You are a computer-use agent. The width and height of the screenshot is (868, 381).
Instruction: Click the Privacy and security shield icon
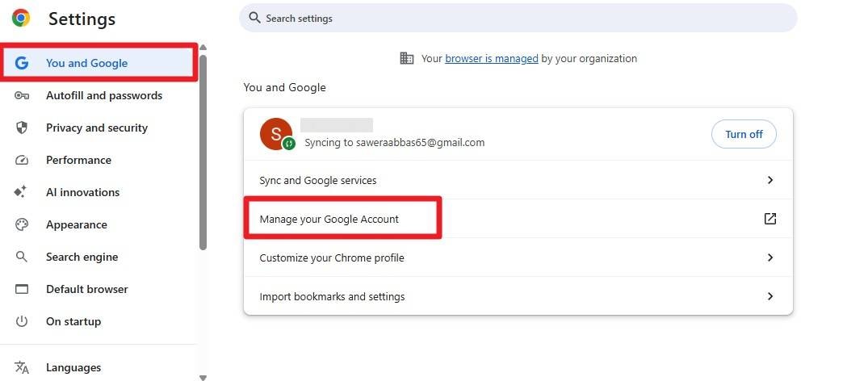(22, 128)
